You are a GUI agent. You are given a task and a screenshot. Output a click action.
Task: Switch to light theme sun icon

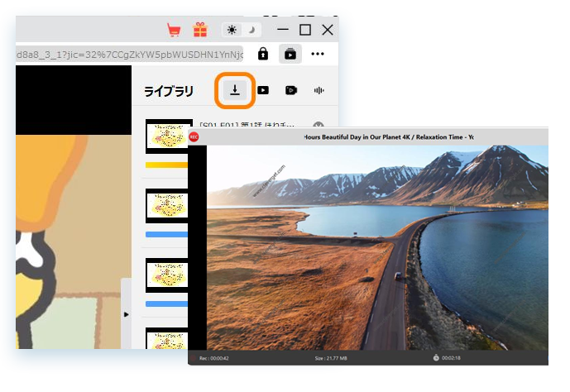pos(232,30)
